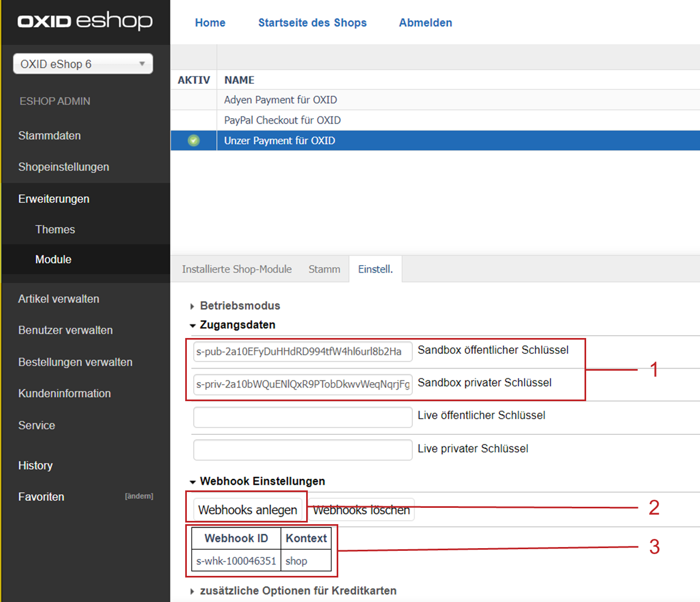700x602 pixels.
Task: Click the AKTIV column header
Action: tap(194, 80)
